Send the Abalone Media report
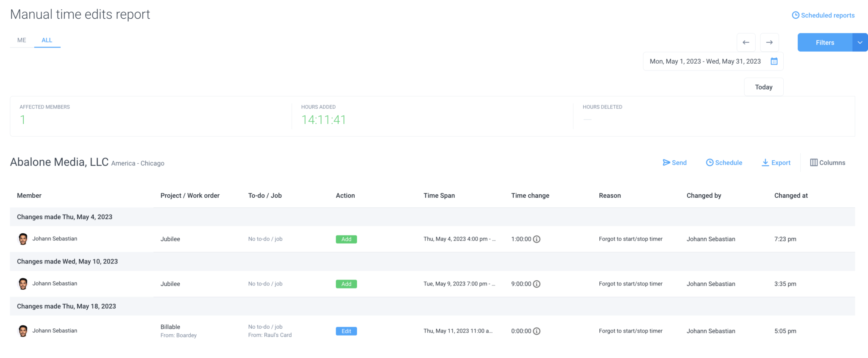This screenshot has height=358, width=868. [x=674, y=163]
